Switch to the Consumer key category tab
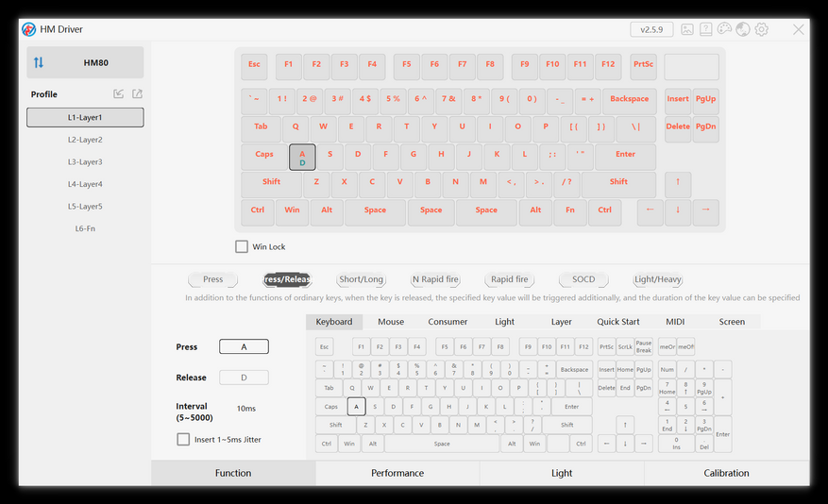 tap(448, 322)
